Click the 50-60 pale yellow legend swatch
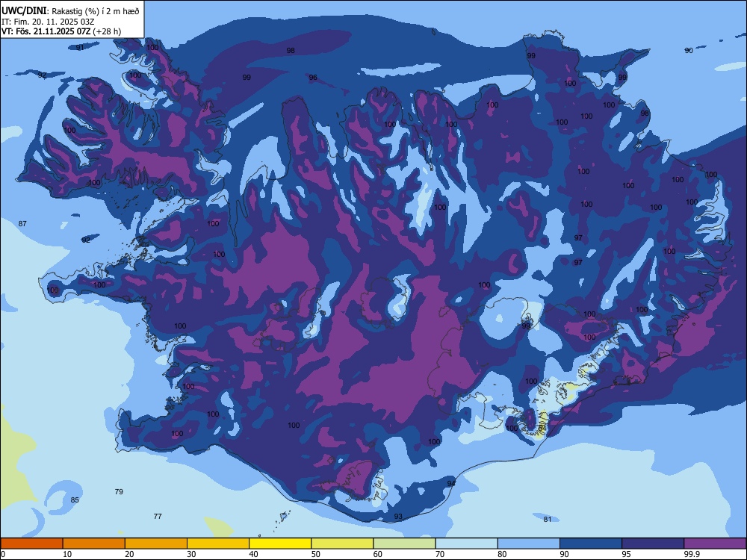 [343, 544]
